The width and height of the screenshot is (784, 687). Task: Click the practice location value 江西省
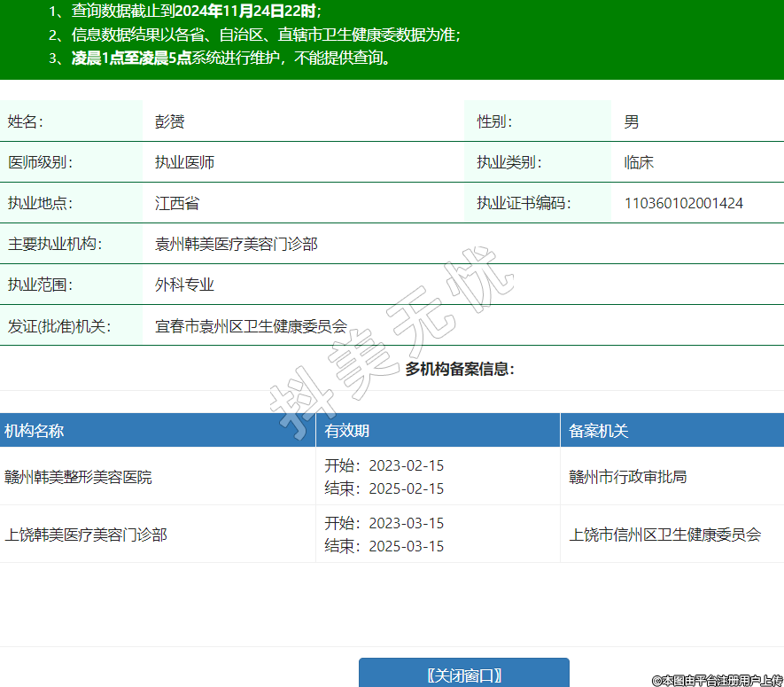pyautogui.click(x=177, y=204)
